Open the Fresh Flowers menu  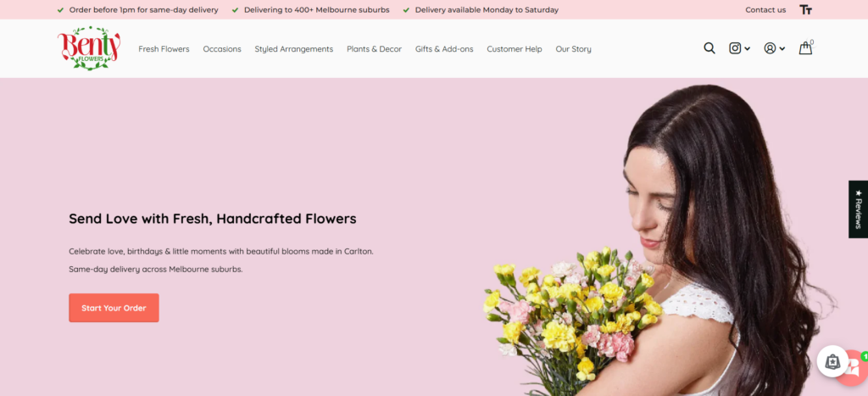tap(164, 49)
